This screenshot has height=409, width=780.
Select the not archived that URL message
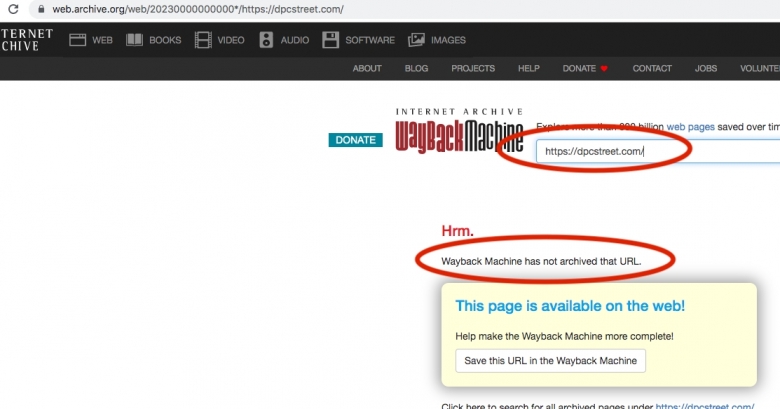(x=541, y=261)
